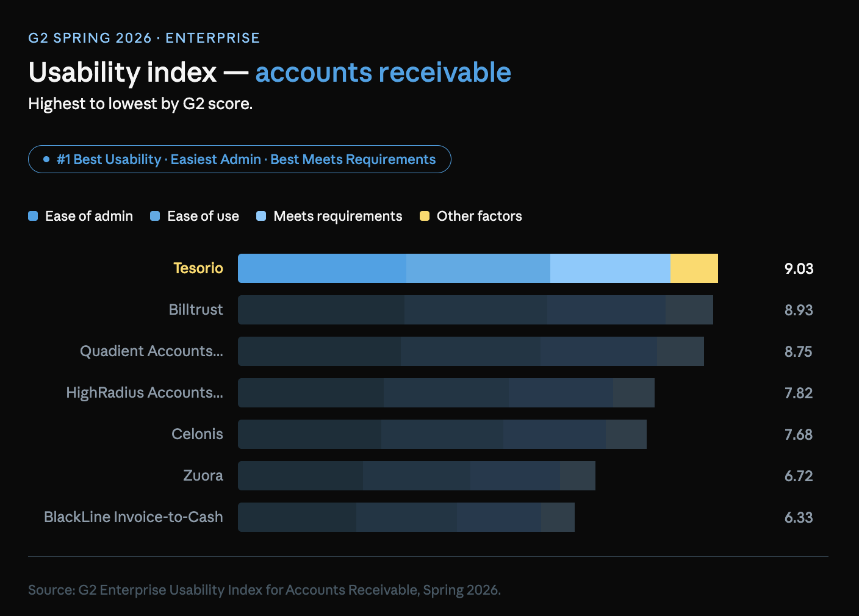859x616 pixels.
Task: Select the BlackLine Invoice-to-Cash label
Action: 133,517
